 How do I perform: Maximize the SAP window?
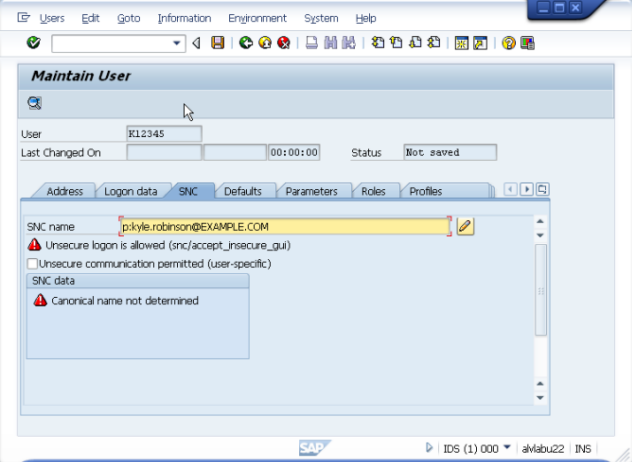point(559,8)
